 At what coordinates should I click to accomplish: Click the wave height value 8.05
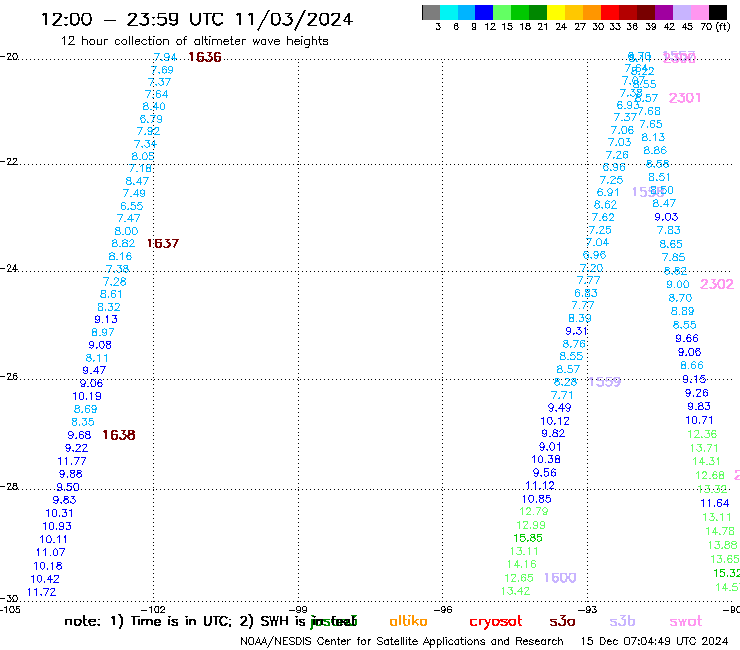coord(143,156)
